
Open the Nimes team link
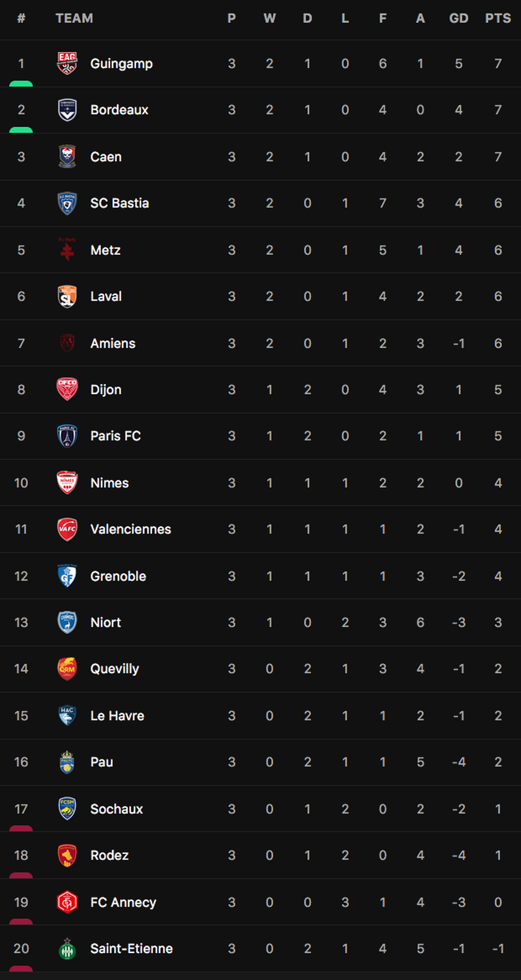pyautogui.click(x=109, y=483)
